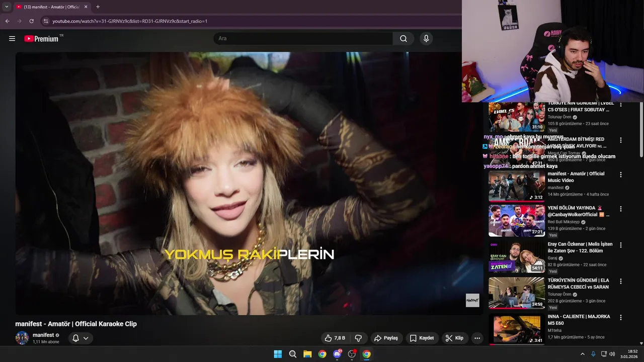Open Discord from the taskbar
This screenshot has height=362, width=644.
point(337,354)
